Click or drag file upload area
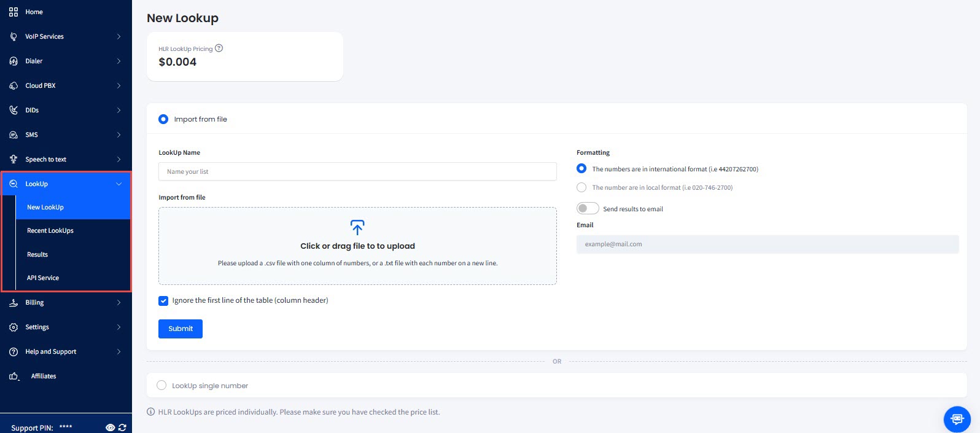Screen dimensions: 980x433 (357, 246)
